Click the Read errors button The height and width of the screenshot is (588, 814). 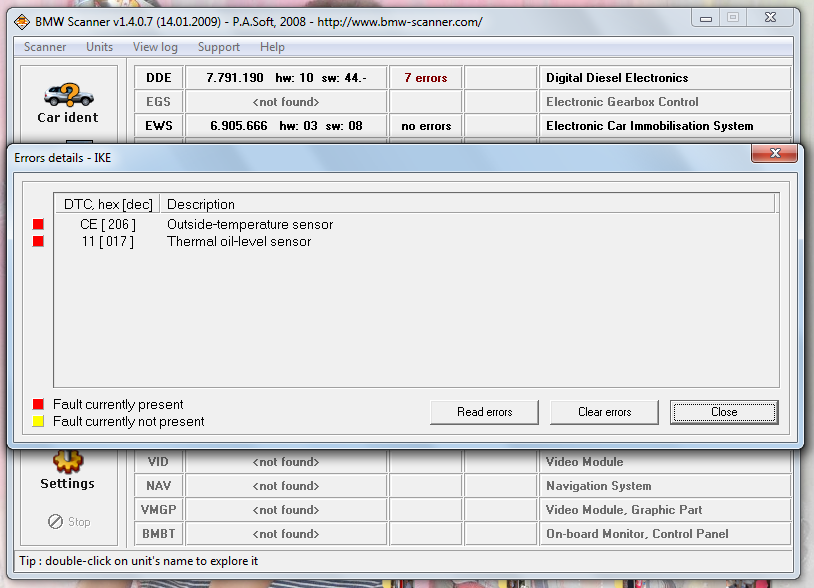[x=484, y=412]
